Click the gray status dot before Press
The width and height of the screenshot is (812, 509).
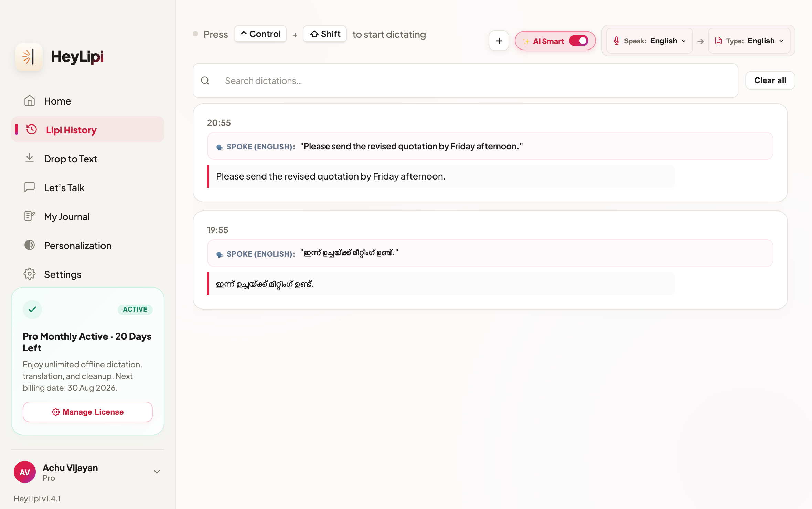(195, 34)
